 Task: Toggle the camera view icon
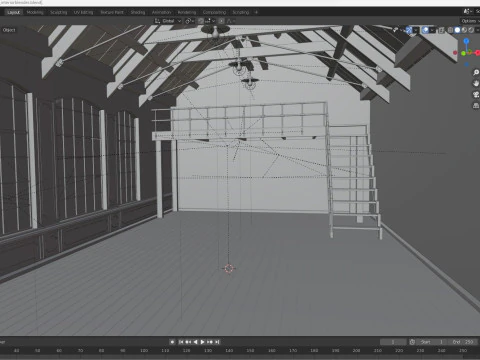pos(476,95)
